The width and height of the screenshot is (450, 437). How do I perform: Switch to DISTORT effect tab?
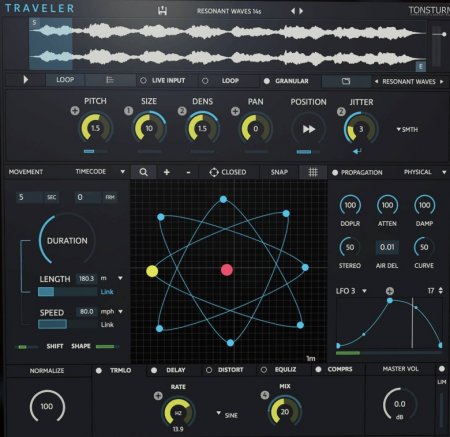click(230, 370)
